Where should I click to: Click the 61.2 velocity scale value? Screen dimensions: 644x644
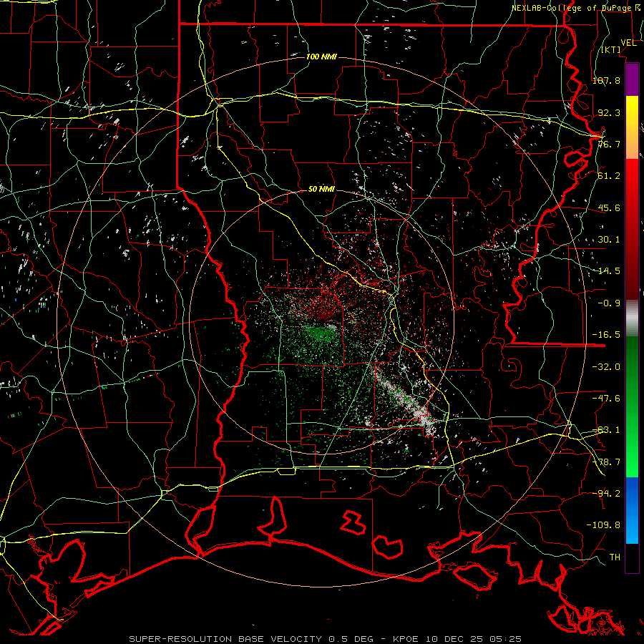609,176
